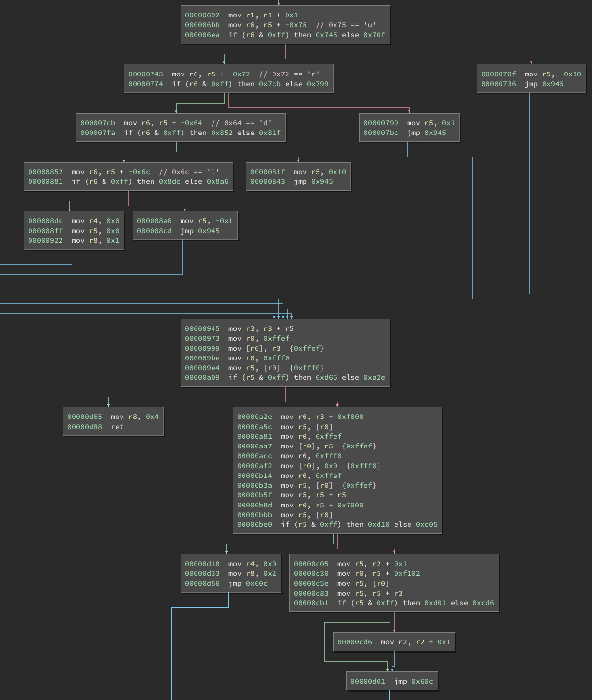The width and height of the screenshot is (592, 700).
Task: Select 'mov r4, 0x0' at 00000d10
Action: tap(252, 564)
